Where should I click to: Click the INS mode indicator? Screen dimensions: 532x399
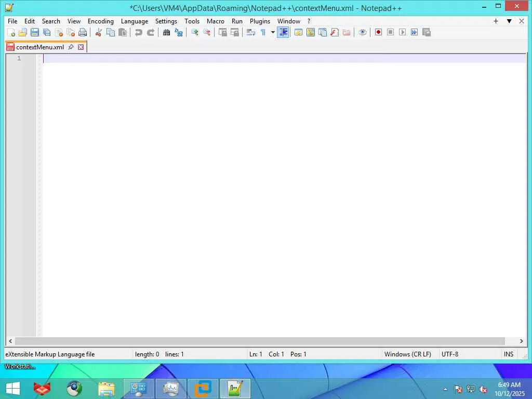509,354
